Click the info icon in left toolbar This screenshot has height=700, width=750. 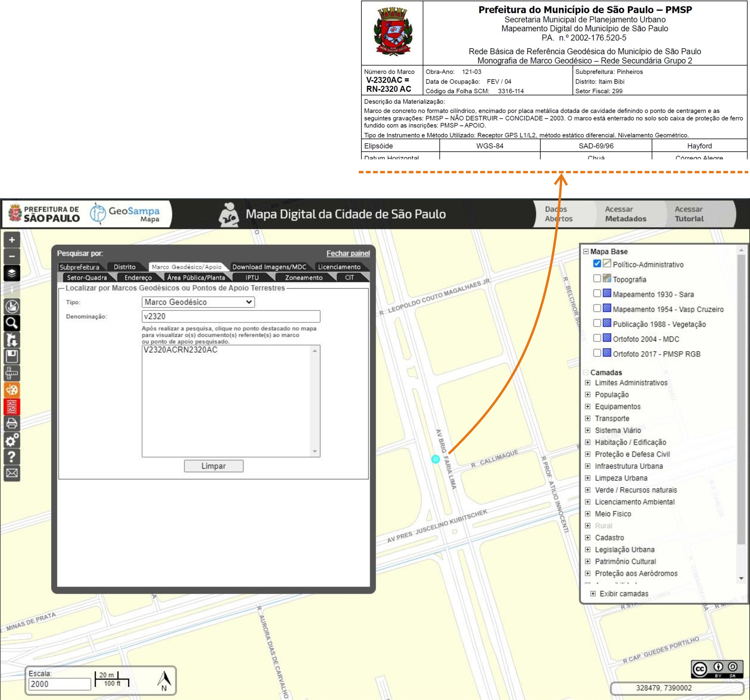coord(12,289)
